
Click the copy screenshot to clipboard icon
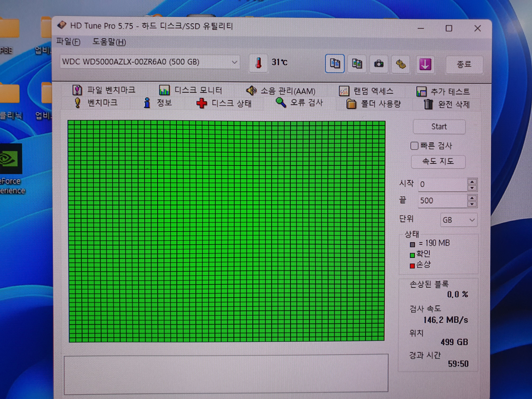(x=357, y=64)
